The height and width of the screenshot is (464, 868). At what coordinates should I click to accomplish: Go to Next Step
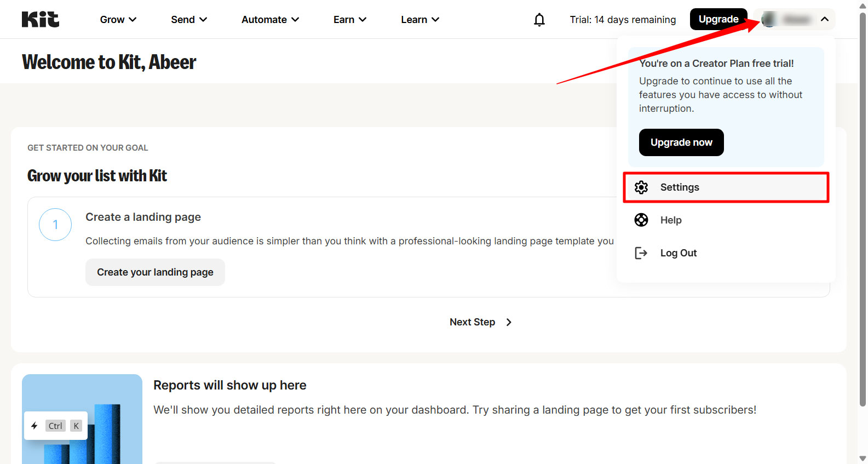pos(481,322)
